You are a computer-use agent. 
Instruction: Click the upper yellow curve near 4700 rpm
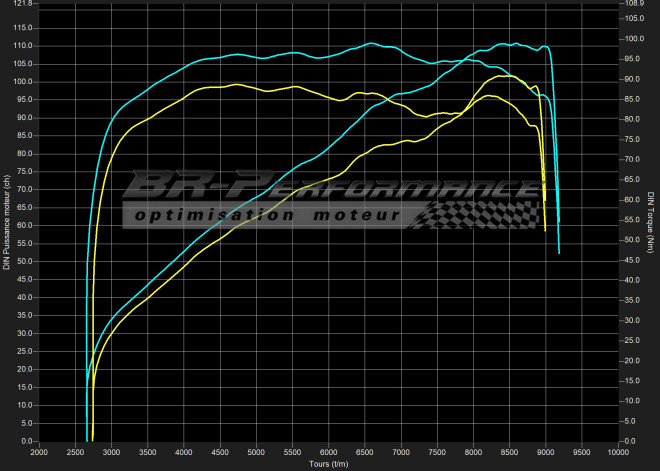coord(235,85)
